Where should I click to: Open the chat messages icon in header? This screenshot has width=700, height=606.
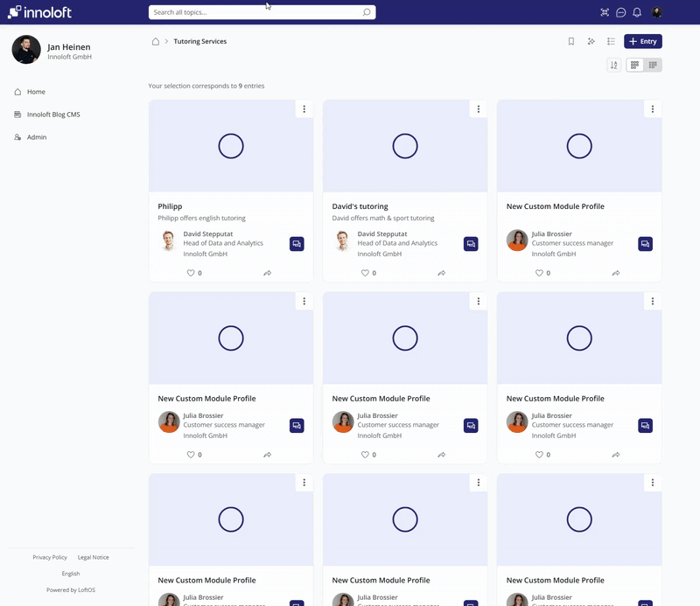pyautogui.click(x=620, y=12)
